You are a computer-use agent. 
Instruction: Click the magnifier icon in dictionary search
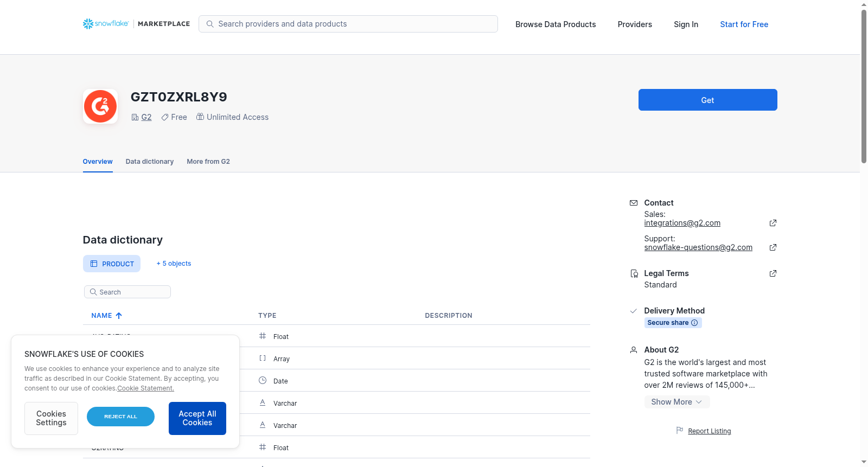(x=93, y=292)
